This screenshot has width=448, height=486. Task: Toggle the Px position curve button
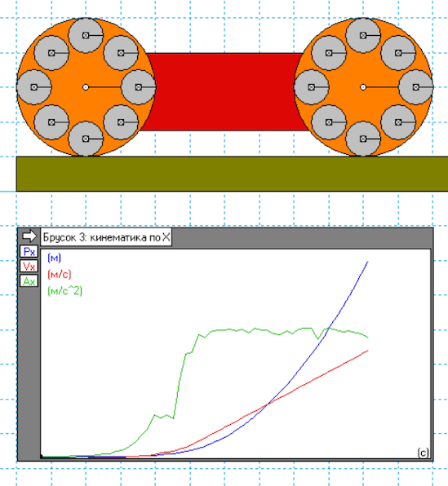[29, 251]
